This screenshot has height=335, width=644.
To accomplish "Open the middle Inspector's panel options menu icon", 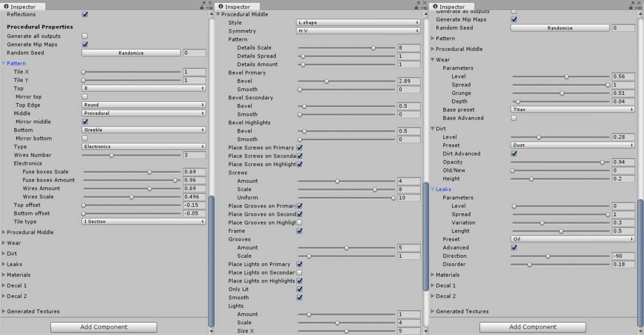I will (x=423, y=7).
